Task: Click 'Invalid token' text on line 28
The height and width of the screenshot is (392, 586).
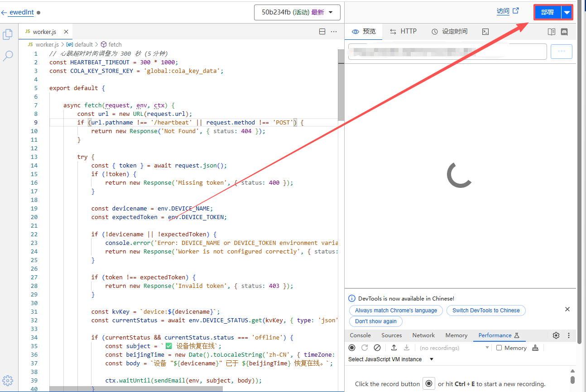Action: coord(203,286)
